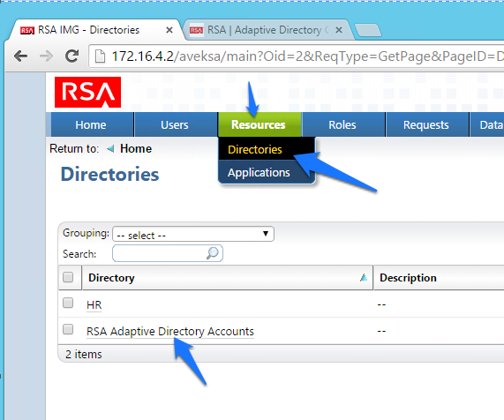Open the HR directory link
The image size is (504, 420).
94,304
